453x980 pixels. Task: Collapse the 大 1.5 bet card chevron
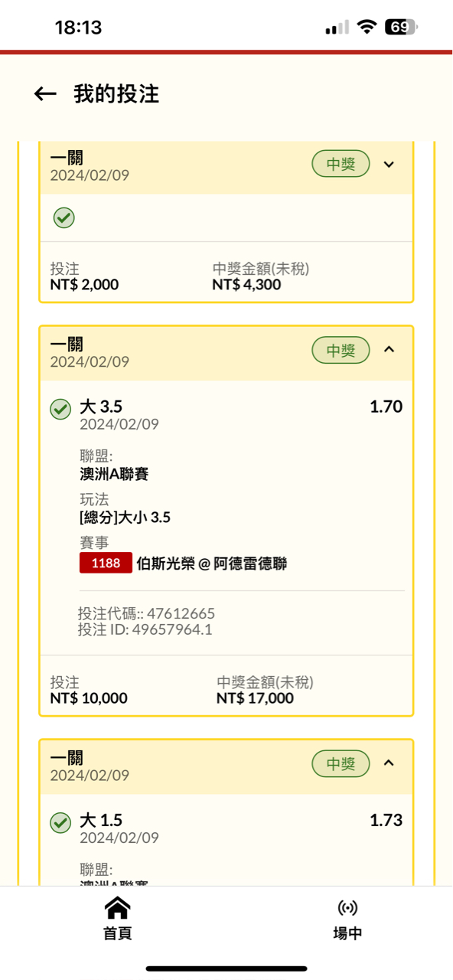click(389, 763)
